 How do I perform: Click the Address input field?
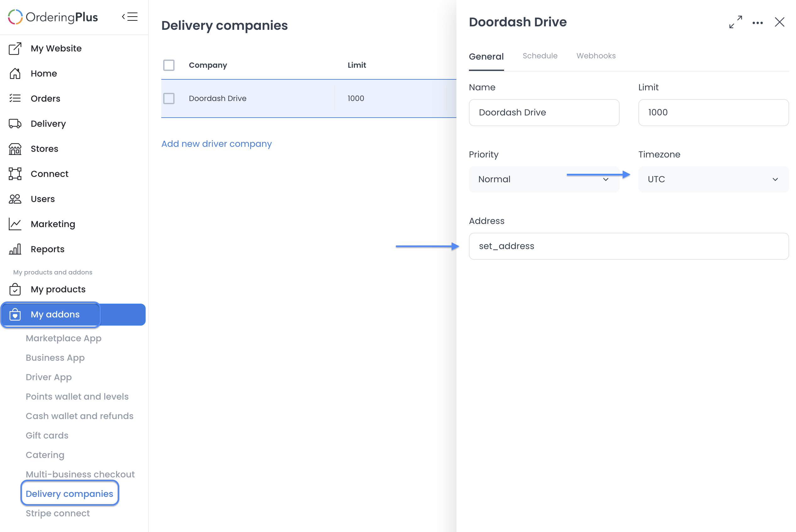pyautogui.click(x=629, y=246)
